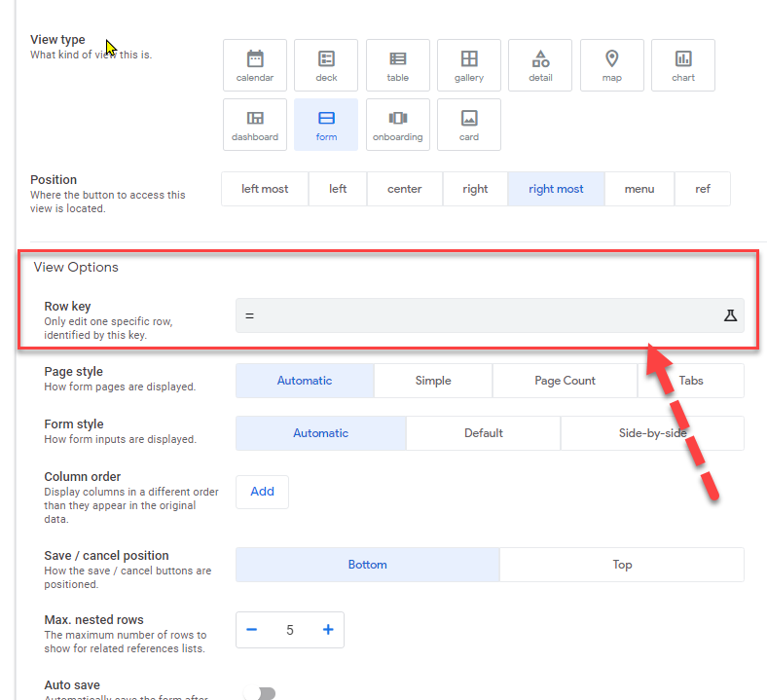Select the deck view type
Viewport: 767px width, 700px height.
[326, 65]
